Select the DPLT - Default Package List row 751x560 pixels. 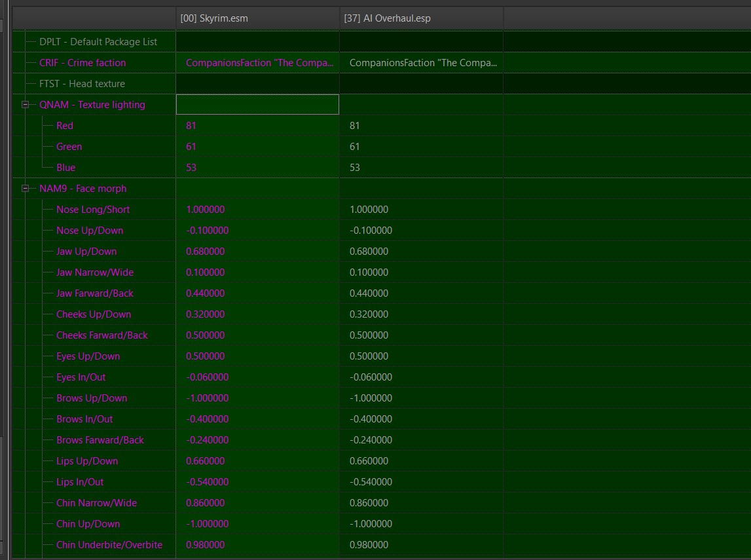pos(381,42)
